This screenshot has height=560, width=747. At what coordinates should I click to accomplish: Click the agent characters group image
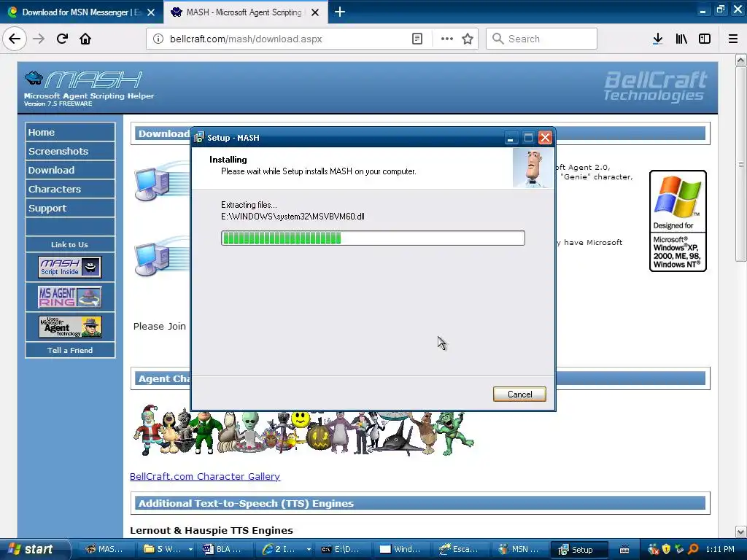pyautogui.click(x=303, y=432)
